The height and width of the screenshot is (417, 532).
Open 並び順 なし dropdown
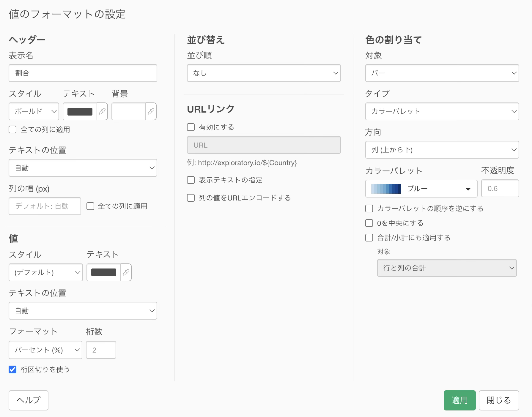264,73
